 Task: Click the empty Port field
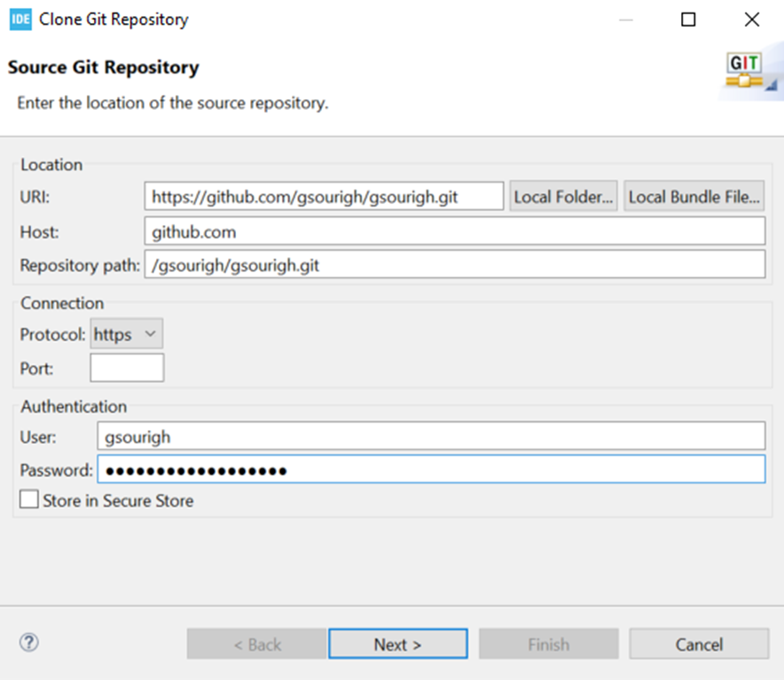pos(127,368)
